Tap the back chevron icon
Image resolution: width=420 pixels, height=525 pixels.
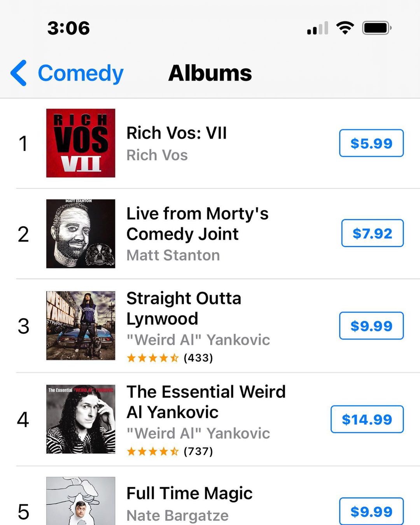[x=19, y=73]
